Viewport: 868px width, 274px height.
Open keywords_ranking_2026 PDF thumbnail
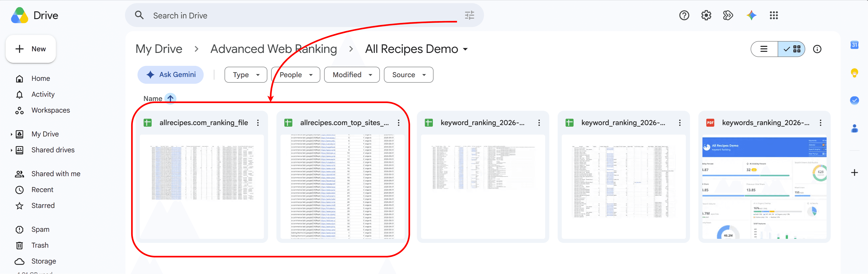[764, 187]
